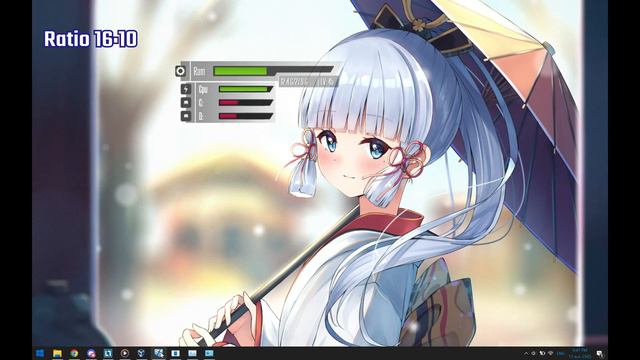Click the Ram label in the widget
Image resolution: width=640 pixels, height=360 pixels.
pyautogui.click(x=199, y=71)
